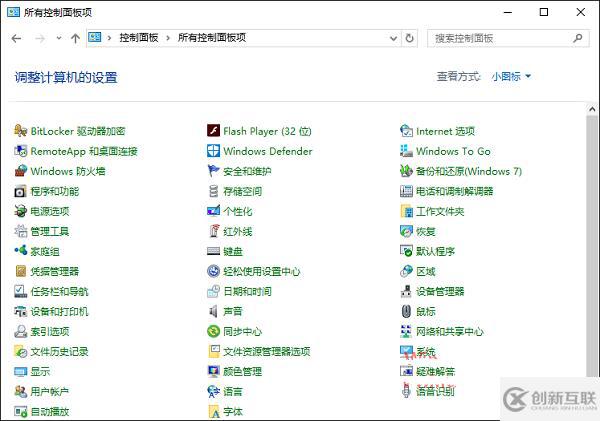Open the 字体 icon
The height and width of the screenshot is (421, 600).
click(x=213, y=411)
